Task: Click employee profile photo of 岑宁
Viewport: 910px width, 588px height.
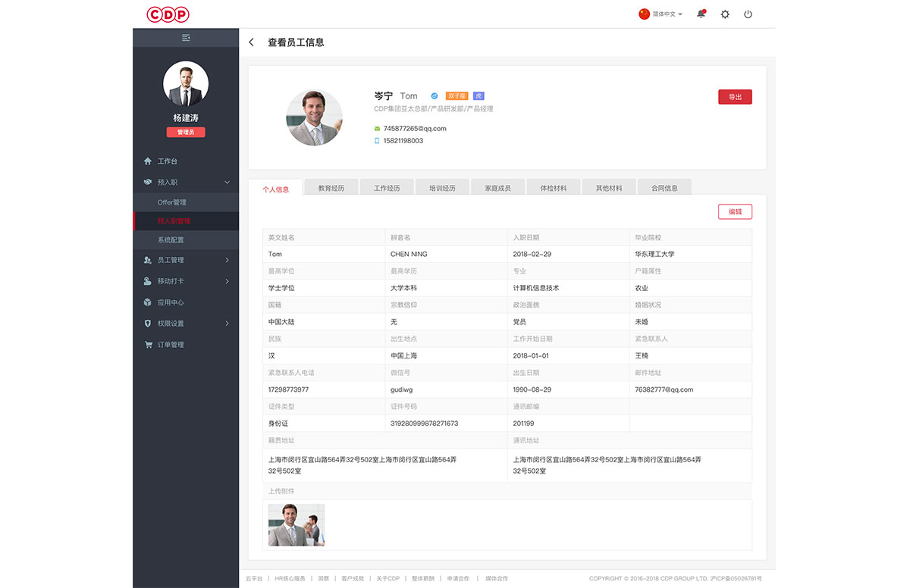Action: (314, 117)
